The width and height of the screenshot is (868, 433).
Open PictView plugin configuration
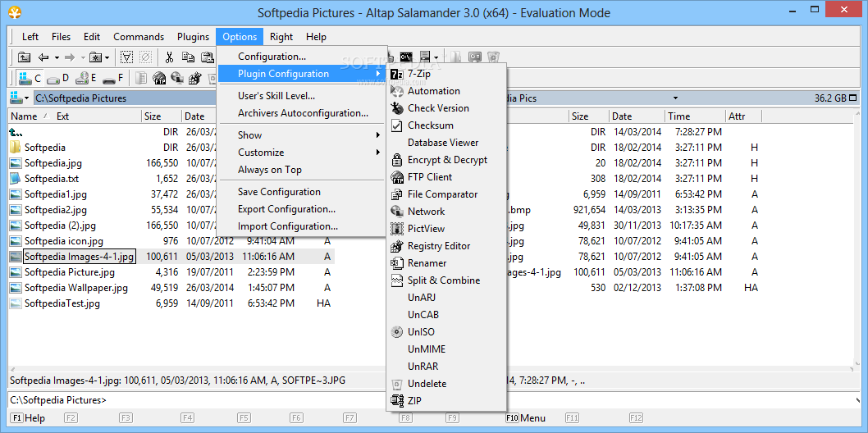tap(446, 228)
